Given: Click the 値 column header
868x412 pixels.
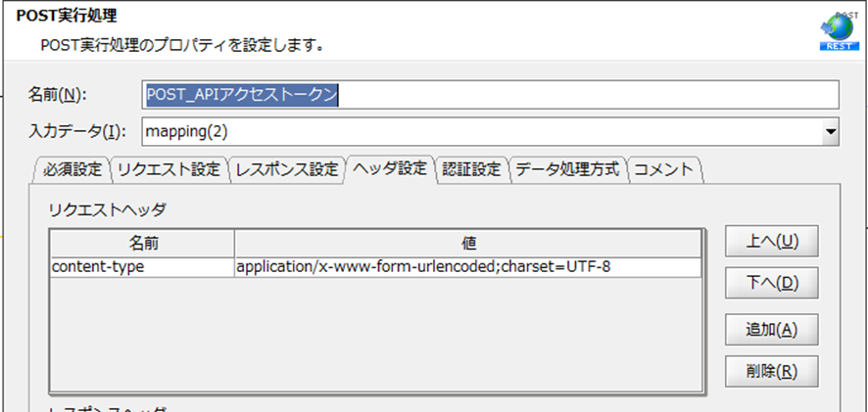Looking at the screenshot, I should pyautogui.click(x=467, y=244).
